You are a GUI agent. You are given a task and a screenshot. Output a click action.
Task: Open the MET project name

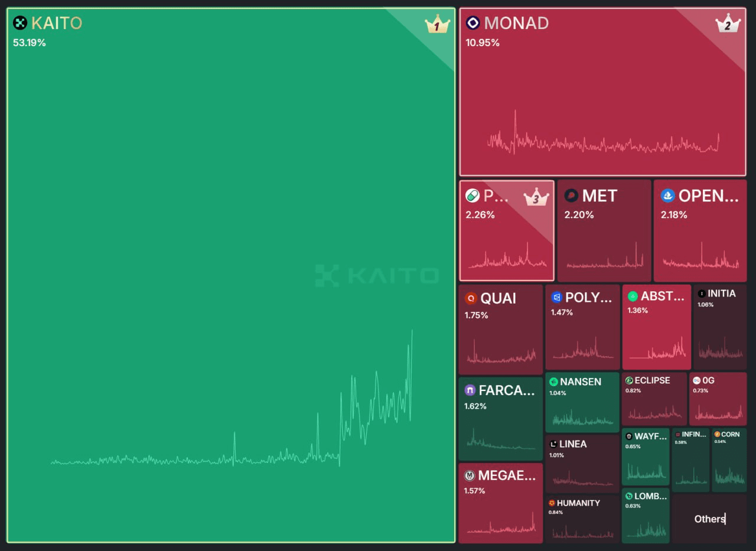(599, 195)
